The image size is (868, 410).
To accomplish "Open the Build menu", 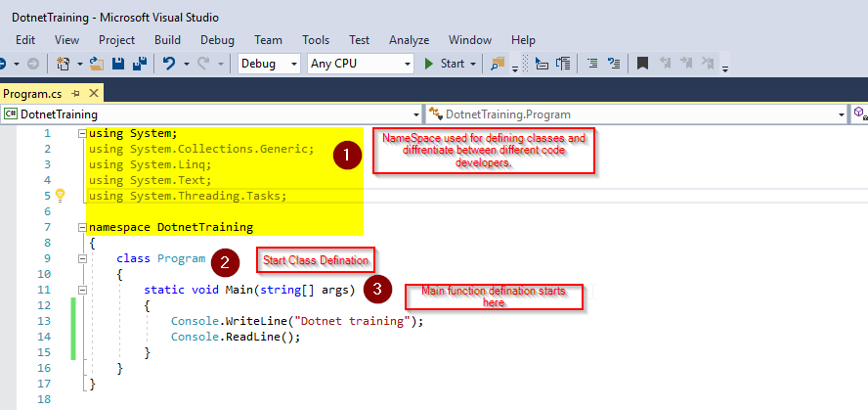I will 167,40.
